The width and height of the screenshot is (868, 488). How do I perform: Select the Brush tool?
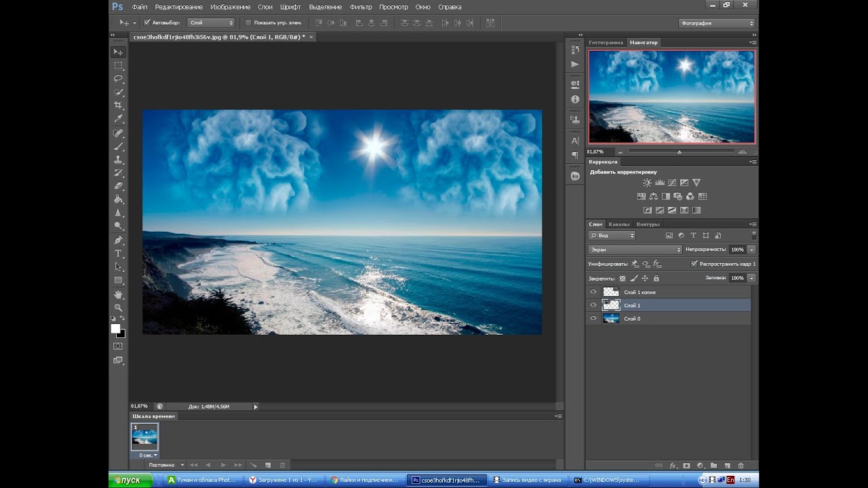pos(119,146)
